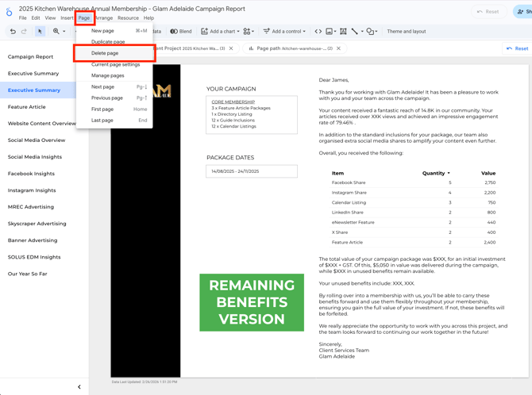Sort table by Quantity column header
The image size is (532, 395).
[x=435, y=173]
